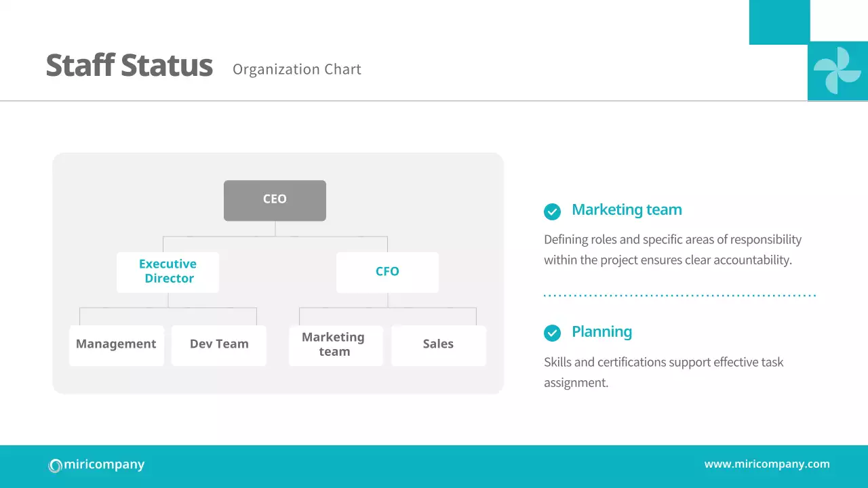Select the Organization Chart subtitle
The height and width of the screenshot is (488, 868).
[296, 69]
